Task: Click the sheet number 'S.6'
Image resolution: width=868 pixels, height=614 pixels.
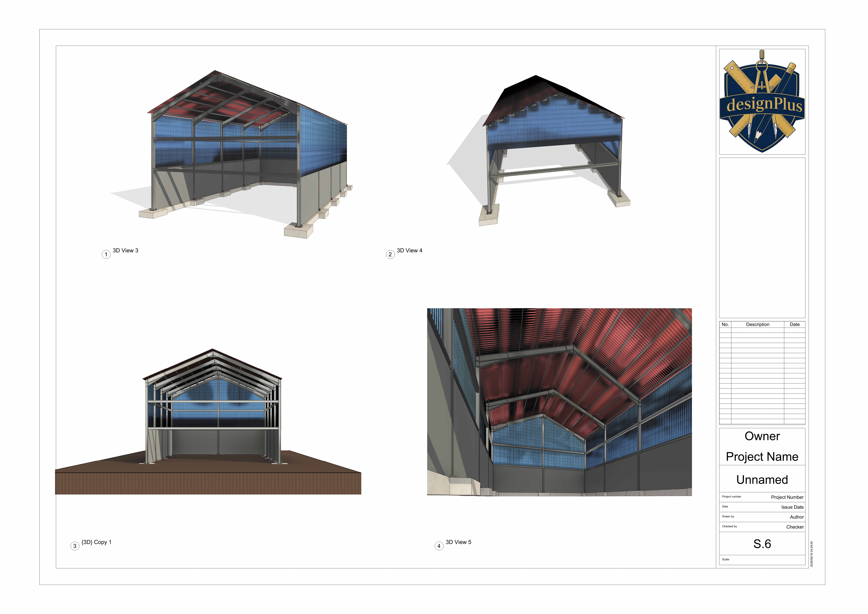Action: [762, 544]
